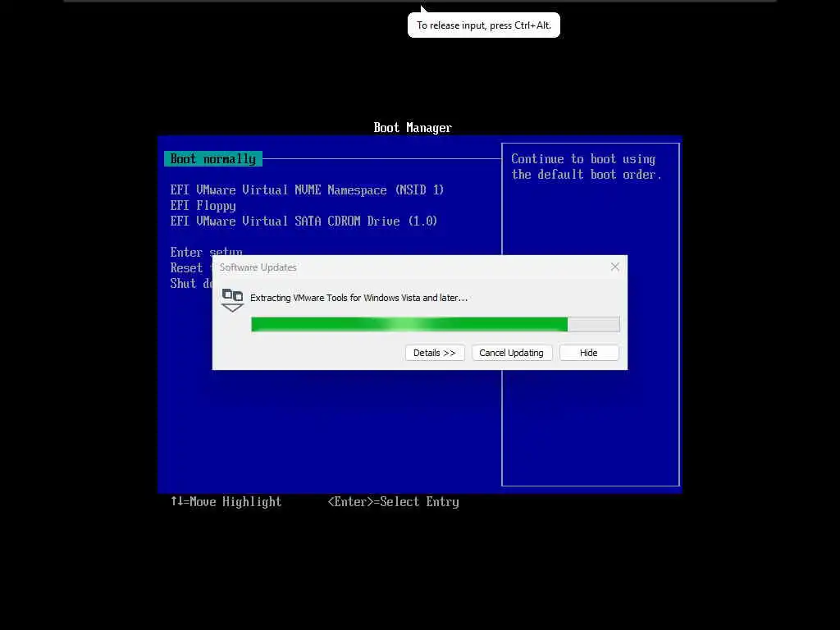Select the Boot normally entry

[212, 158]
